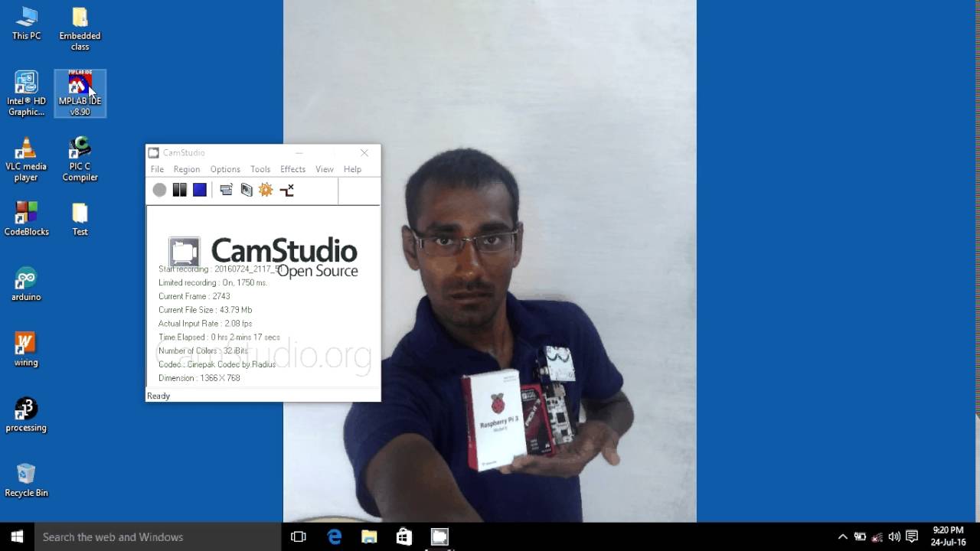This screenshot has width=980, height=551.
Task: Click the Dimension : 1366 X 768 line
Action: [199, 378]
